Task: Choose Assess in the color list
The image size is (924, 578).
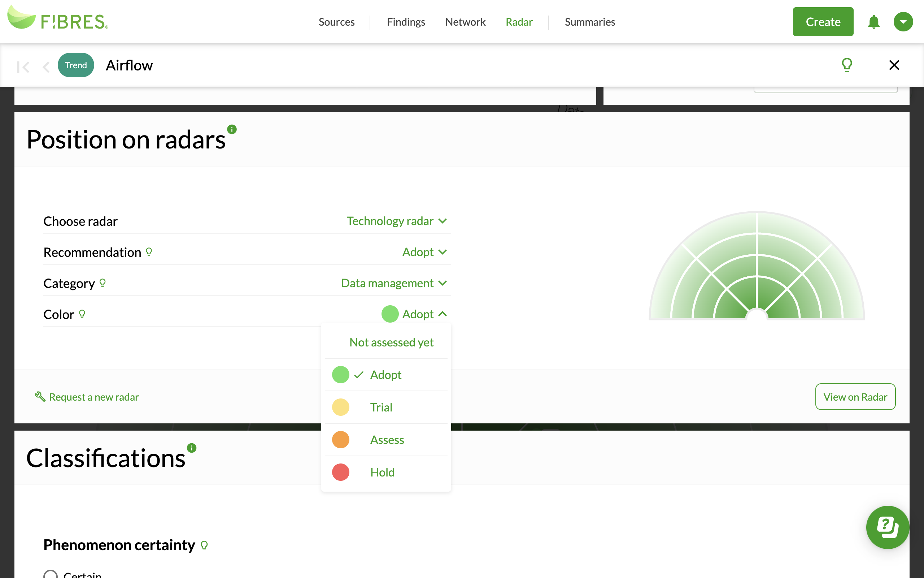Action: (386, 440)
